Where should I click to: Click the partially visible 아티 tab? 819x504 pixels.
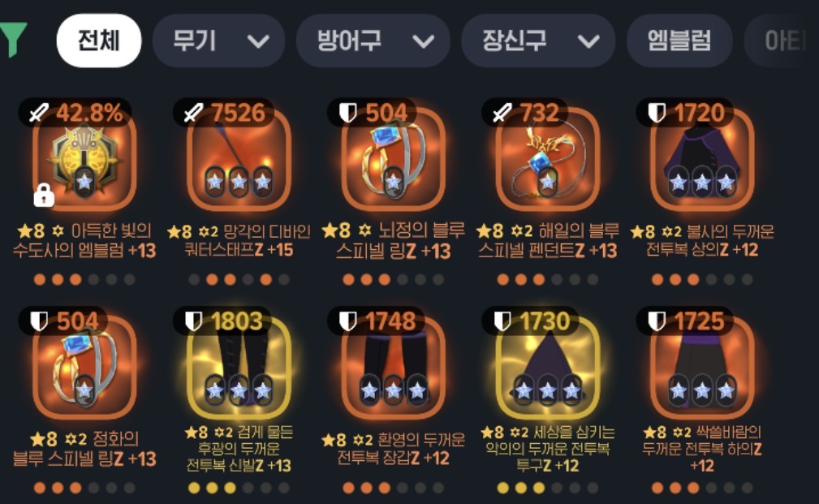(x=782, y=41)
